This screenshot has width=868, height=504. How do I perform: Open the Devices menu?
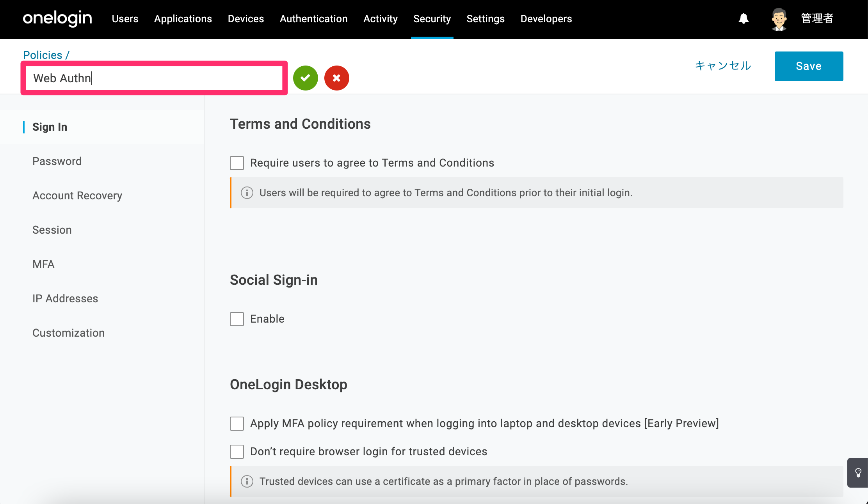[x=246, y=19]
